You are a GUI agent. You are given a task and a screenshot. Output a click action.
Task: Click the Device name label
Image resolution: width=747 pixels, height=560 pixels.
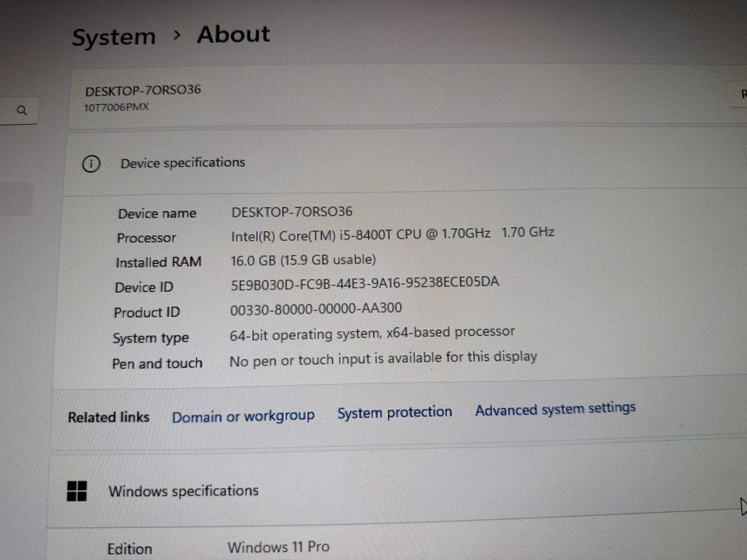tap(157, 214)
